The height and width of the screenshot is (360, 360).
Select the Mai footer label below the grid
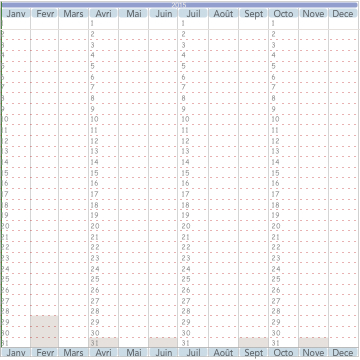[134, 352]
